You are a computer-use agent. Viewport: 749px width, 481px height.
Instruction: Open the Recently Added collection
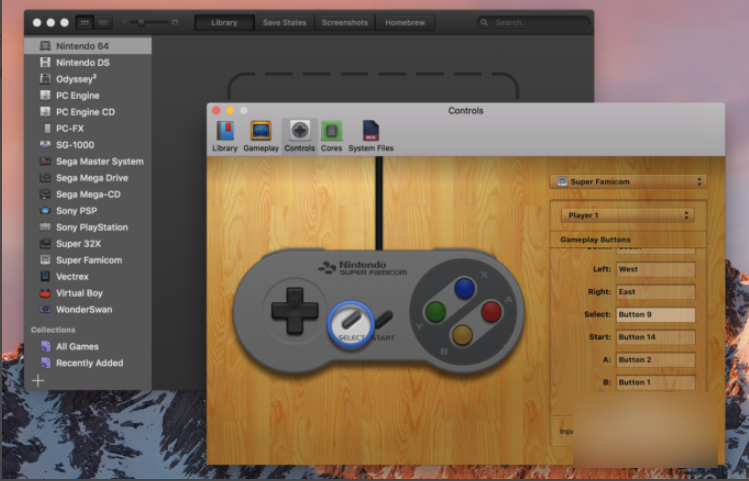(88, 363)
